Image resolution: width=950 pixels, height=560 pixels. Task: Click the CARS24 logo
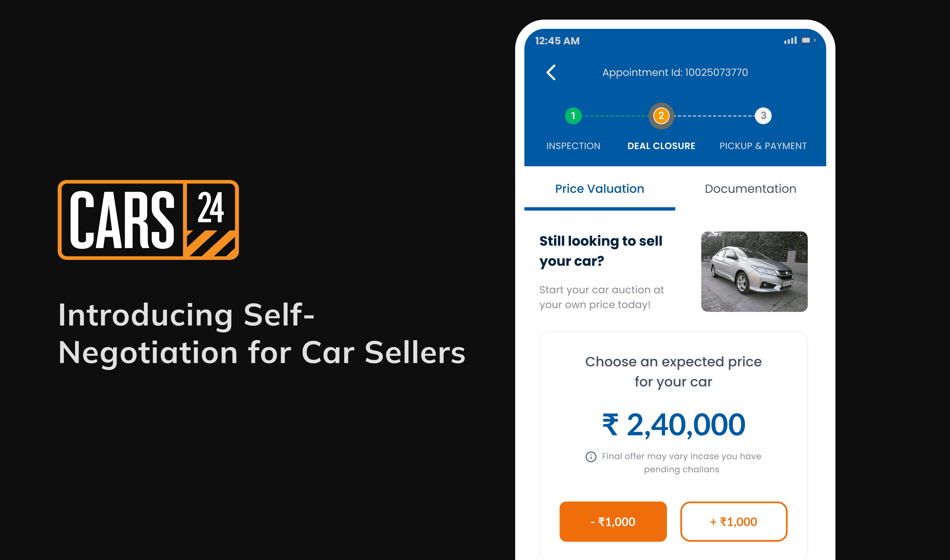tap(148, 220)
